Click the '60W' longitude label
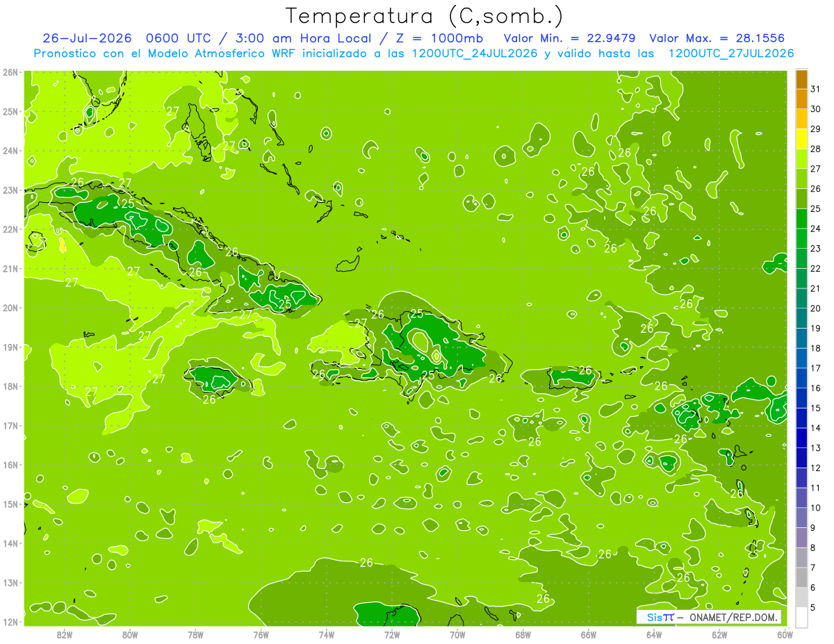The image size is (834, 644). [x=785, y=634]
